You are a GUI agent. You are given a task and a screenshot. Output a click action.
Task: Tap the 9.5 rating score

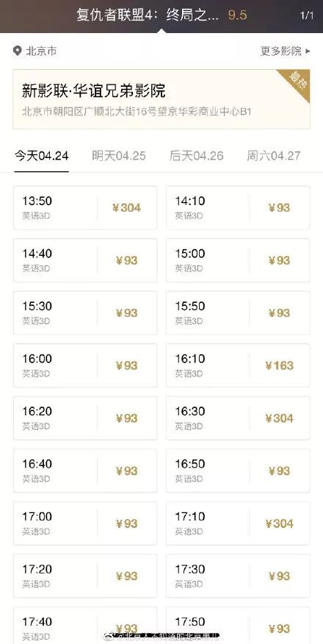tap(237, 15)
